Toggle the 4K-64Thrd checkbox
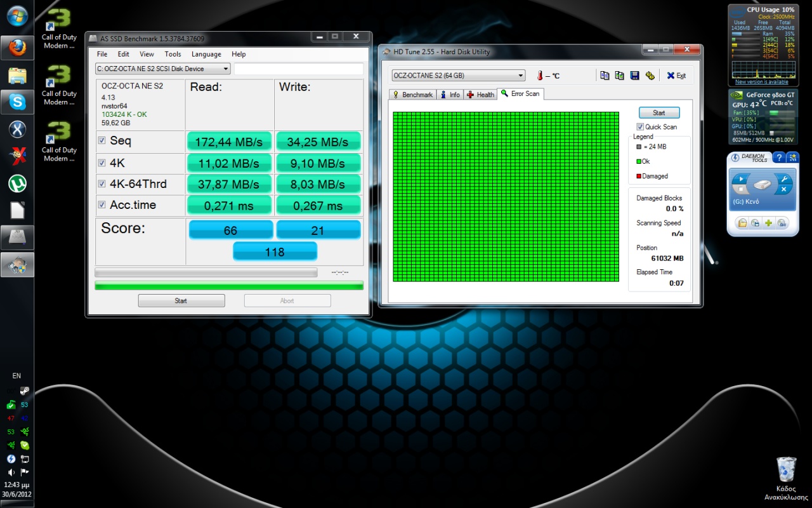 tap(102, 184)
